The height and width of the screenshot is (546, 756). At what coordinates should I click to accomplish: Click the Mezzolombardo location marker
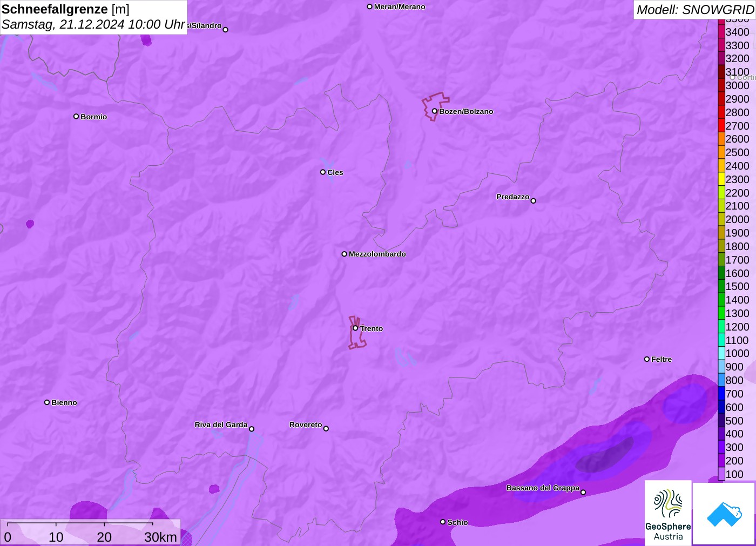pos(345,254)
